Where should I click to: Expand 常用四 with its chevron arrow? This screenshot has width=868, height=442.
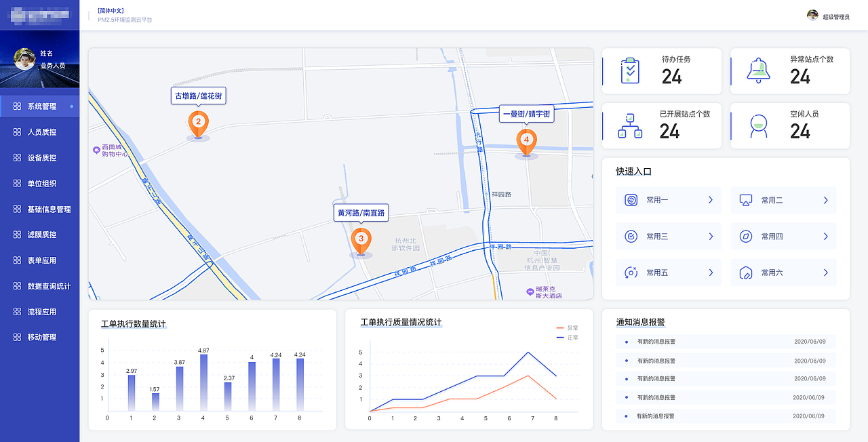coord(826,237)
